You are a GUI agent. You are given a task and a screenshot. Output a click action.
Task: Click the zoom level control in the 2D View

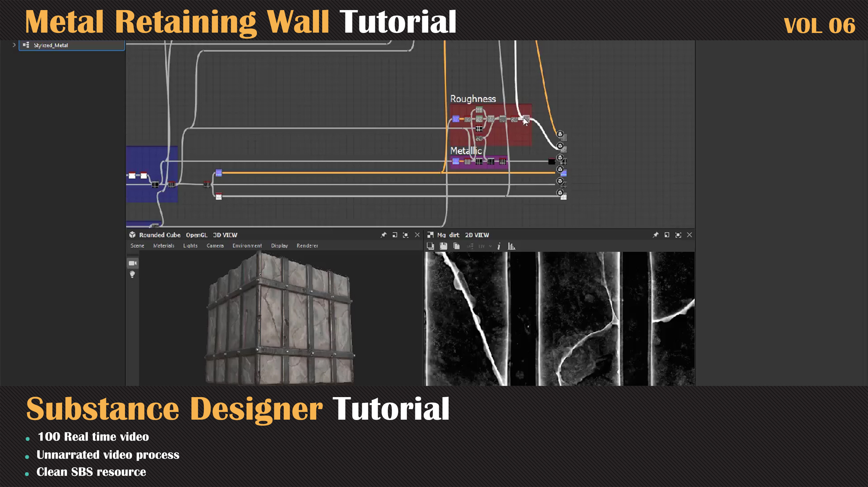click(481, 246)
